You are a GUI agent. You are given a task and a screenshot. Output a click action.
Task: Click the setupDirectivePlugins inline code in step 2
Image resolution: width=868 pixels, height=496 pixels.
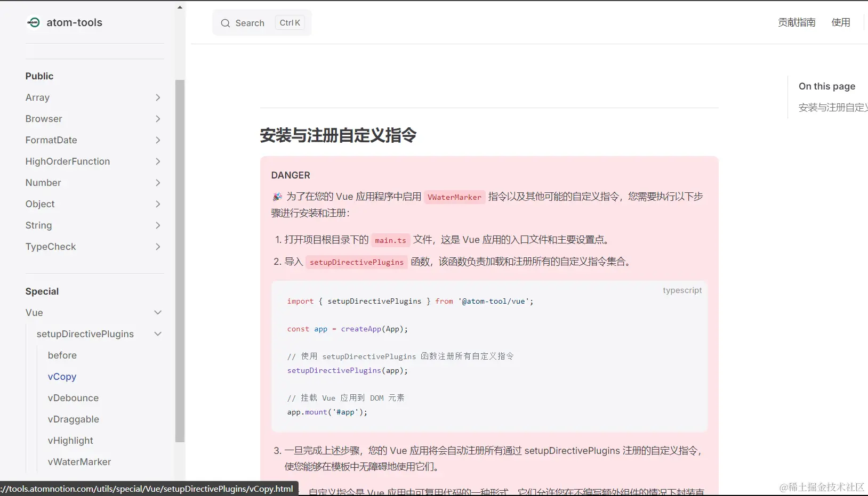click(357, 262)
